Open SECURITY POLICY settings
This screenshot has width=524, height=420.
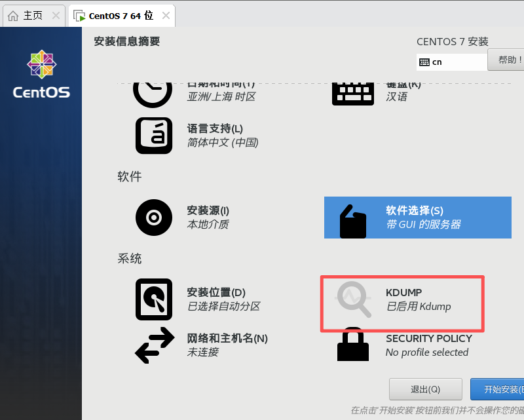429,338
